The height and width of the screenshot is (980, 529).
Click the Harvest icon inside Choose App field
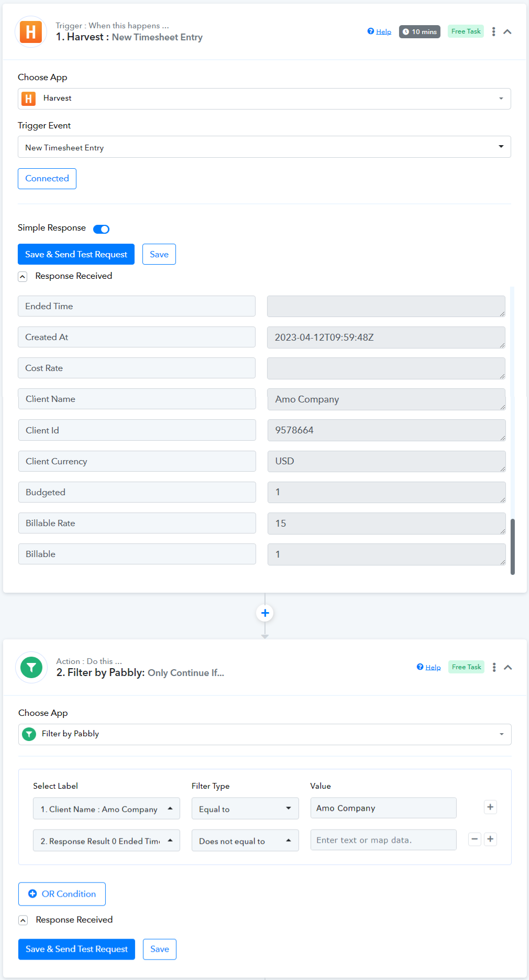(x=28, y=99)
